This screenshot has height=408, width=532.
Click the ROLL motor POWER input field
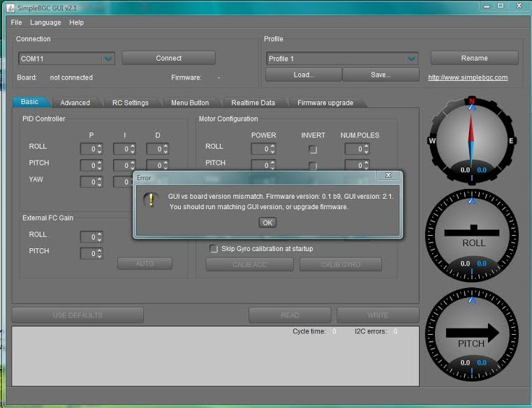coord(260,149)
